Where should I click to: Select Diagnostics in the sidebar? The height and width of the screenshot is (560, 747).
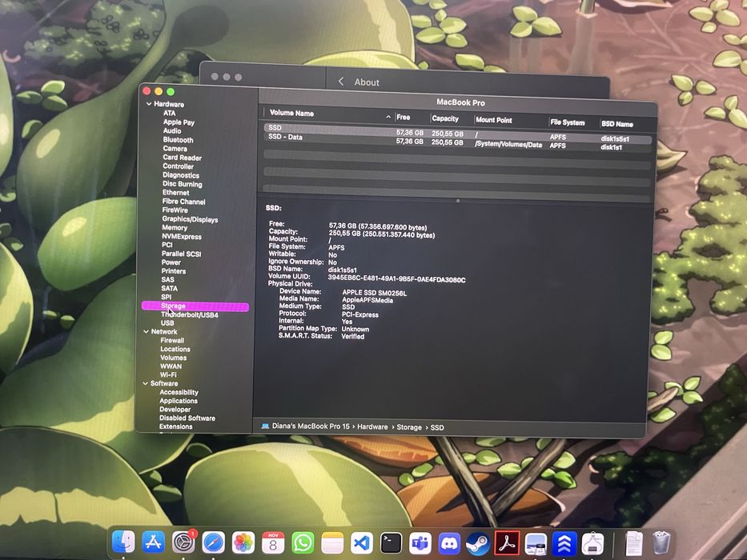point(181,174)
